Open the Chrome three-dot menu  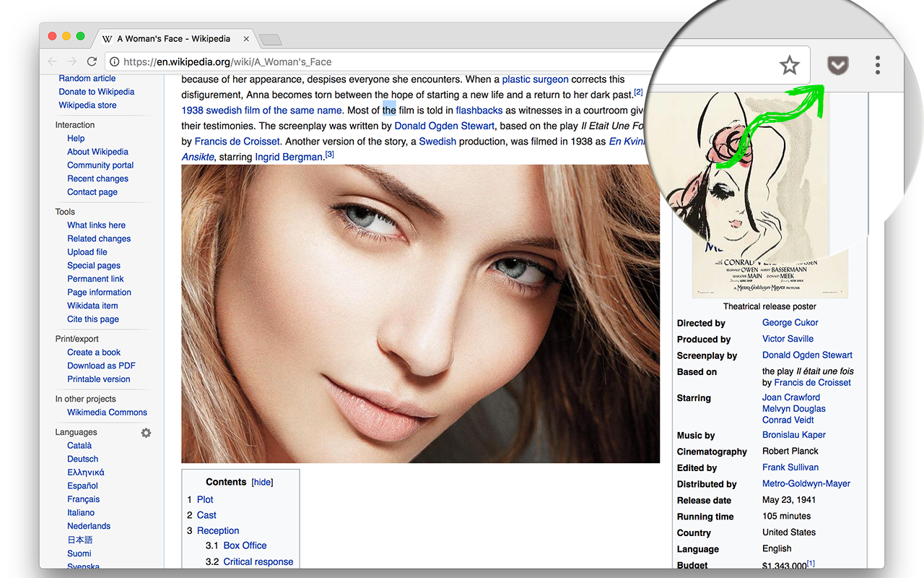pyautogui.click(x=878, y=65)
